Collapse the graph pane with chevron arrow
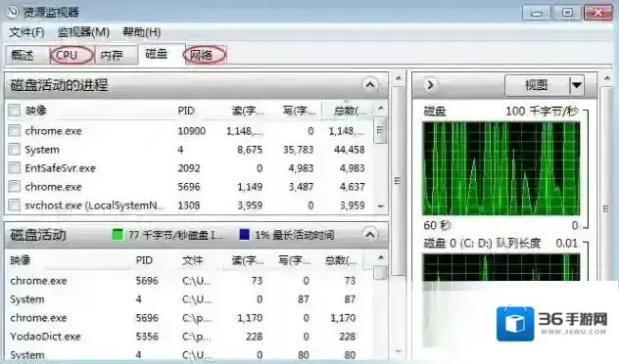Viewport: 619px width, 364px height. tap(430, 84)
